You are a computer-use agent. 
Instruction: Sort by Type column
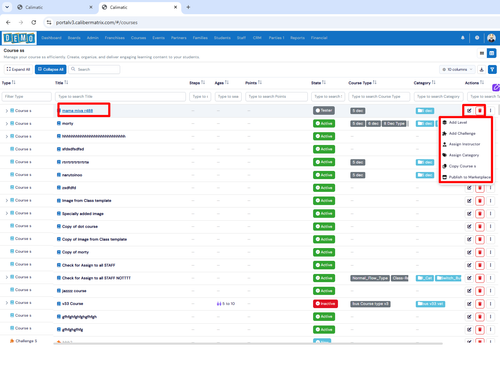point(14,82)
